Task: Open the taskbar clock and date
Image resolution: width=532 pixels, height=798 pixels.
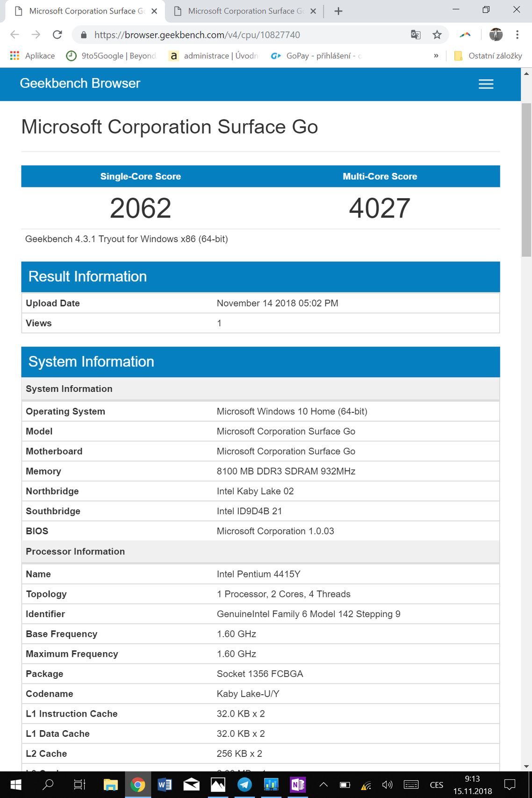Action: pos(472,785)
